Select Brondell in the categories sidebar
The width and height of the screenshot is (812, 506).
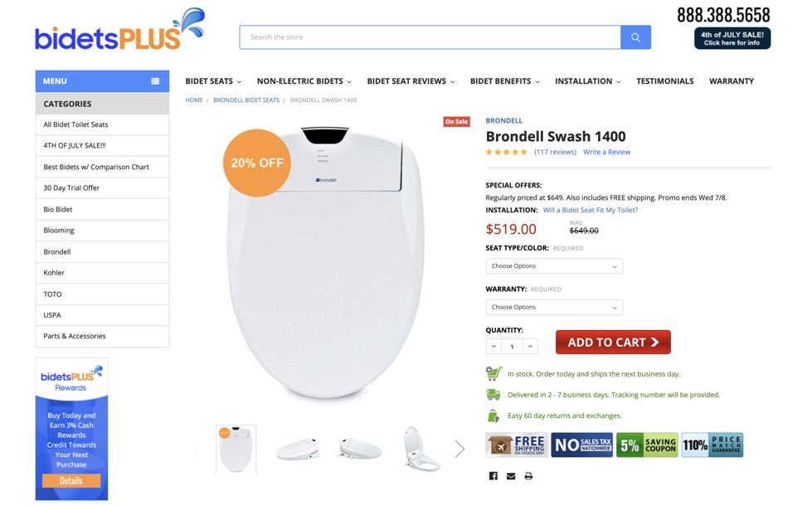click(x=57, y=251)
